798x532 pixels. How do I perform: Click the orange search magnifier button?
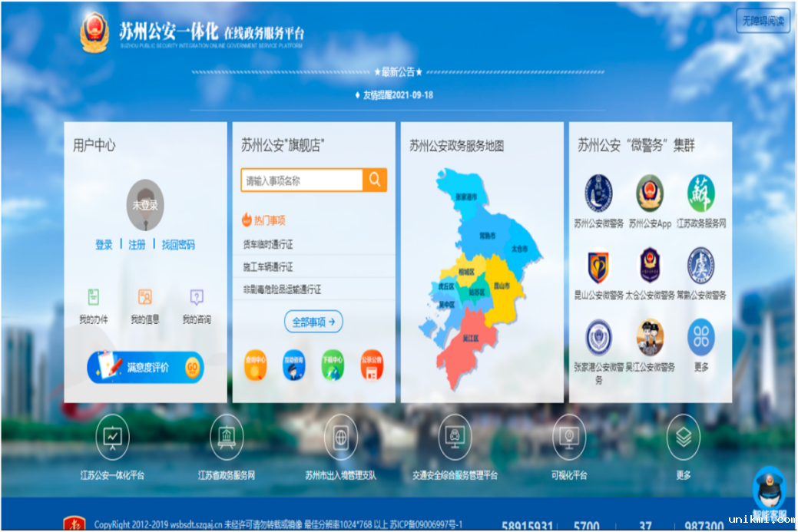(375, 180)
